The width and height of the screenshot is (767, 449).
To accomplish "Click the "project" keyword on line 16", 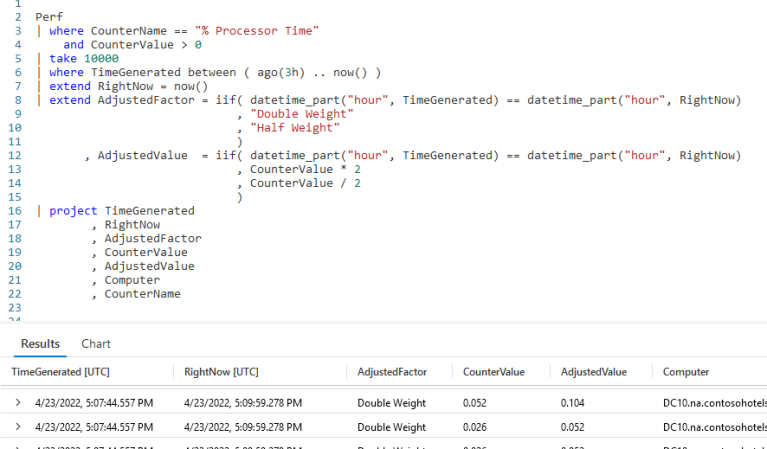I will point(73,211).
